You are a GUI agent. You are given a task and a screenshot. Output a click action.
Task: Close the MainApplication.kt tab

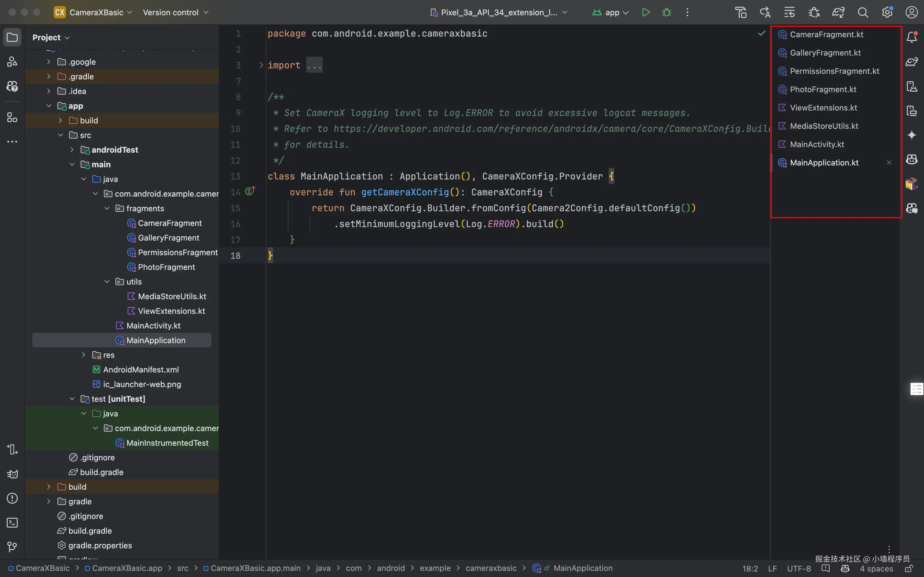[889, 162]
